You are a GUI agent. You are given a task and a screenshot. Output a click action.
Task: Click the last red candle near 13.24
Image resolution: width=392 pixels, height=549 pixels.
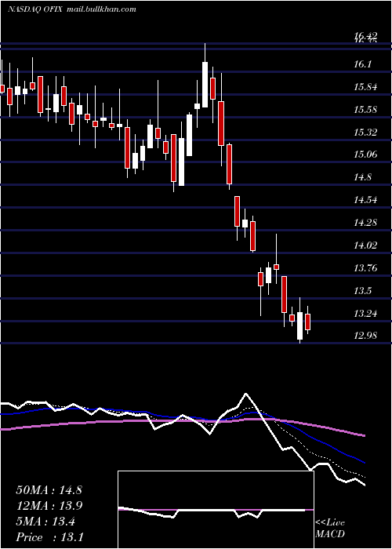[x=307, y=322]
